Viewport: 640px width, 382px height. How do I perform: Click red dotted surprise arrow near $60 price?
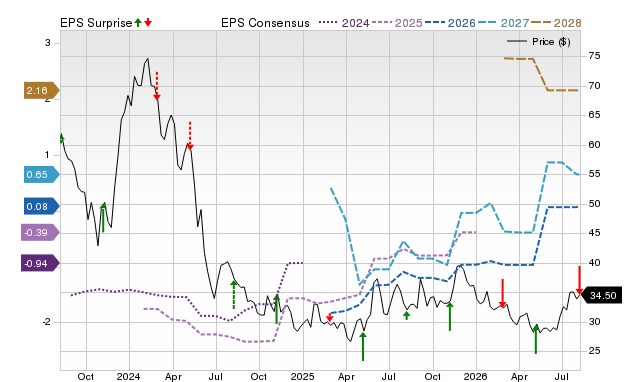190,135
